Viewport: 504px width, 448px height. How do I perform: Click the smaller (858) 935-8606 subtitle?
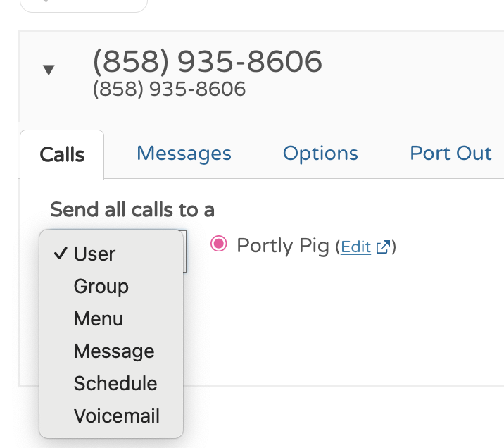pyautogui.click(x=169, y=89)
